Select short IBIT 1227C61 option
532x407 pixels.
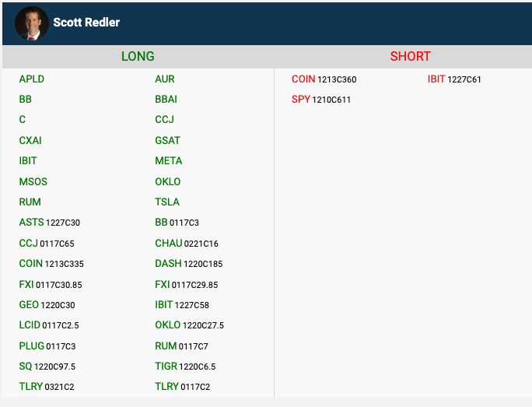click(454, 79)
